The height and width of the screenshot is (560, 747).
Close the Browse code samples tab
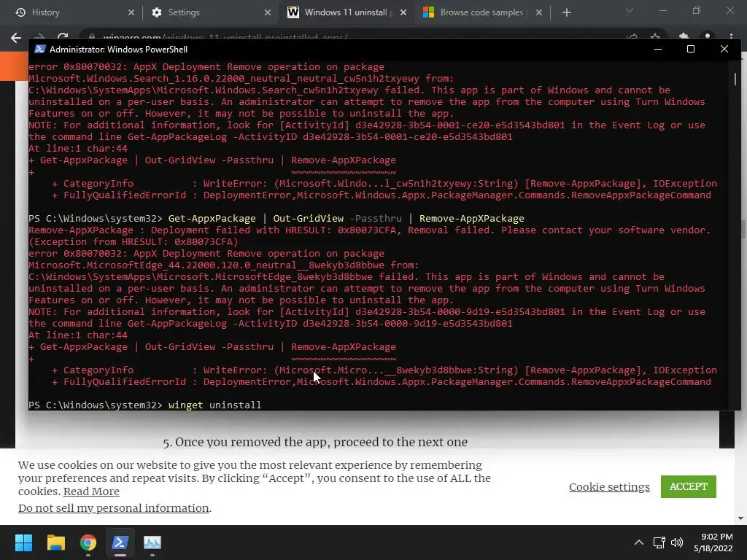pos(539,12)
